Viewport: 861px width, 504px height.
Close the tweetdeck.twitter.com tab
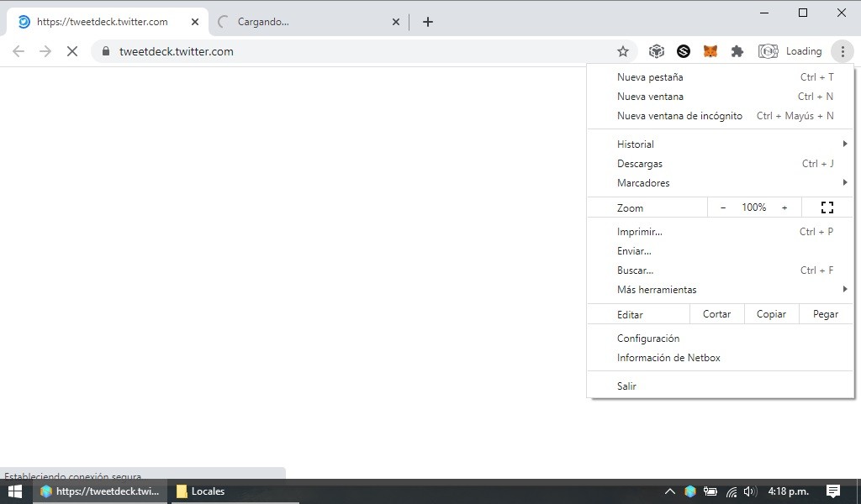click(x=195, y=22)
